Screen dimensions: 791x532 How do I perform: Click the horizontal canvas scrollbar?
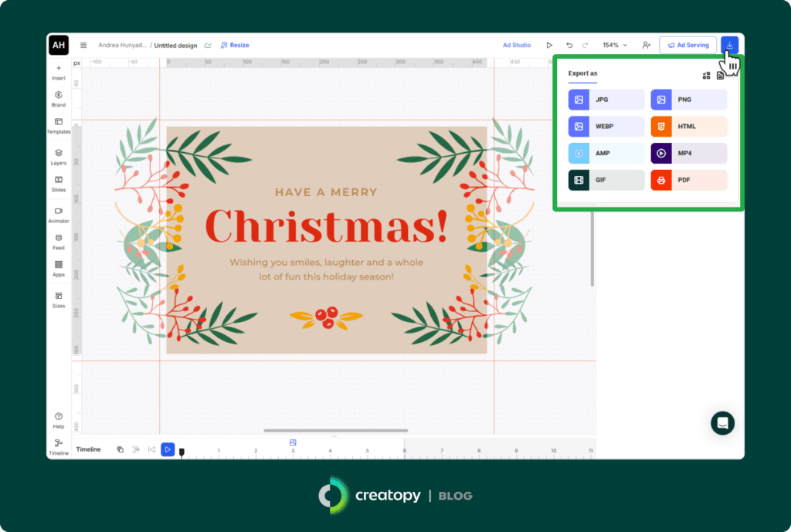pyautogui.click(x=335, y=431)
